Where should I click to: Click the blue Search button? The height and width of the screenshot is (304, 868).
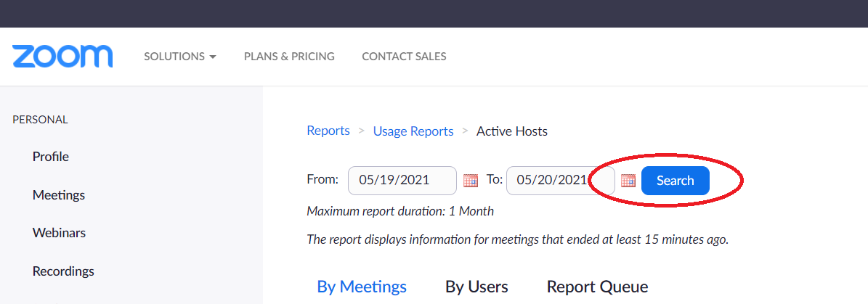(676, 181)
